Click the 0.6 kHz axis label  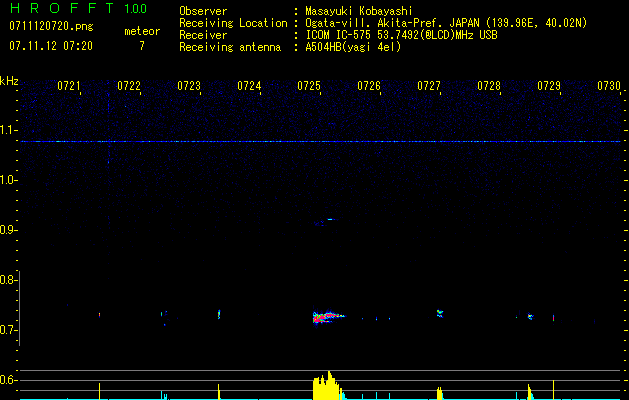pyautogui.click(x=8, y=380)
